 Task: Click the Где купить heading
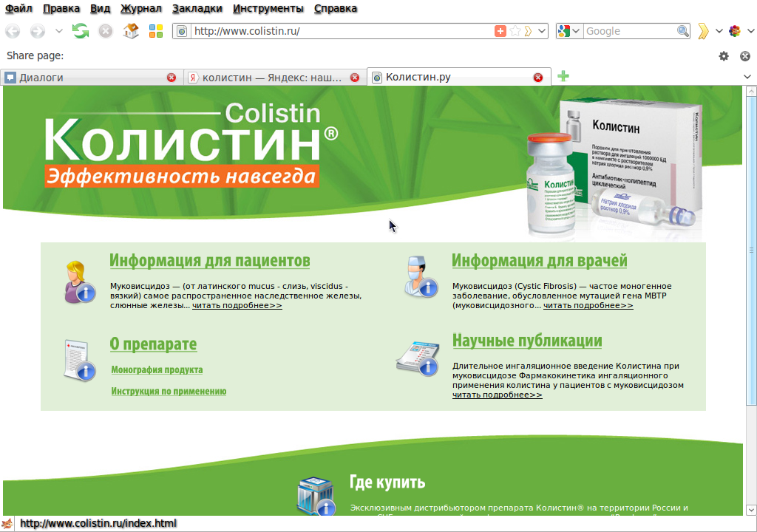coord(387,482)
